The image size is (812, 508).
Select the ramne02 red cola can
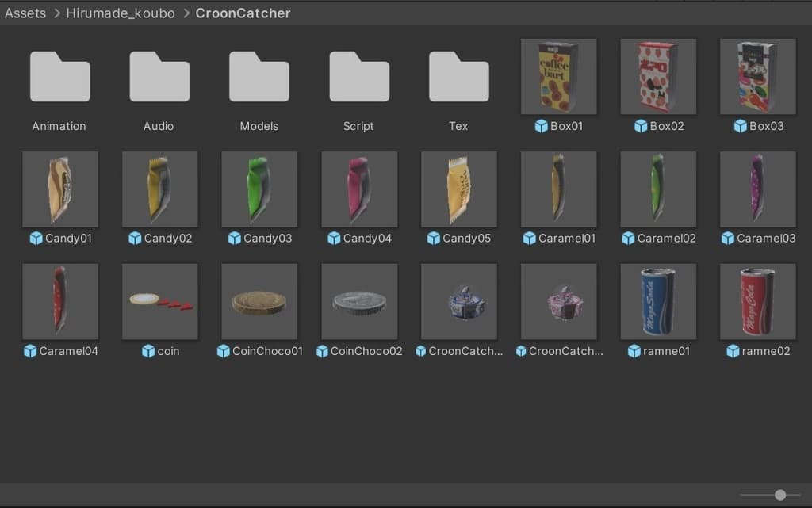coord(757,302)
